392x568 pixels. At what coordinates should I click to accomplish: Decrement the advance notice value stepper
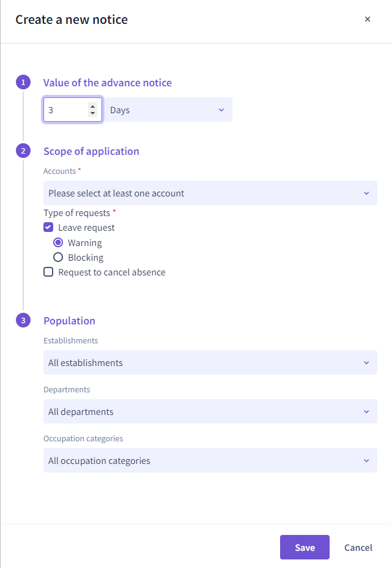(x=93, y=113)
